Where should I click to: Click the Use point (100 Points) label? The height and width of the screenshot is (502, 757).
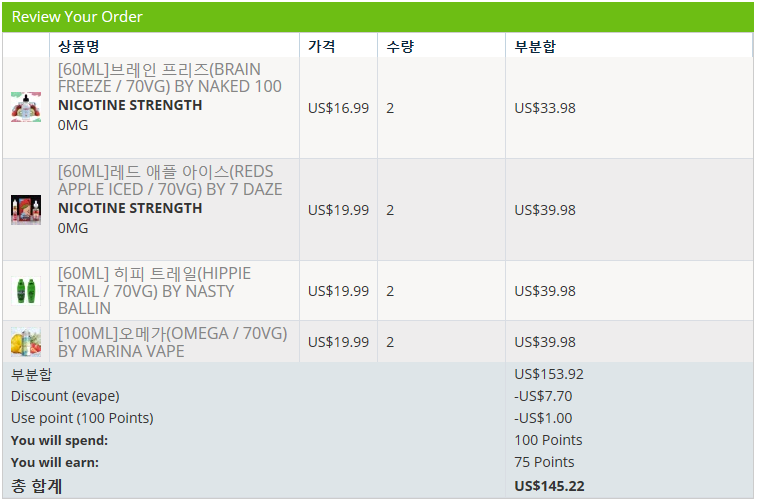tap(82, 418)
